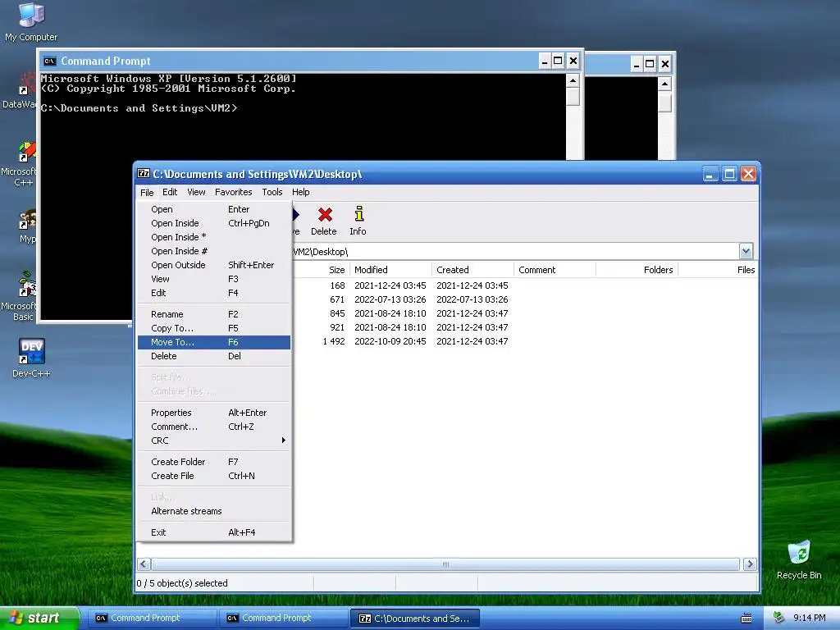The width and height of the screenshot is (840, 630).
Task: Select Rename in the File menu
Action: coord(214,314)
